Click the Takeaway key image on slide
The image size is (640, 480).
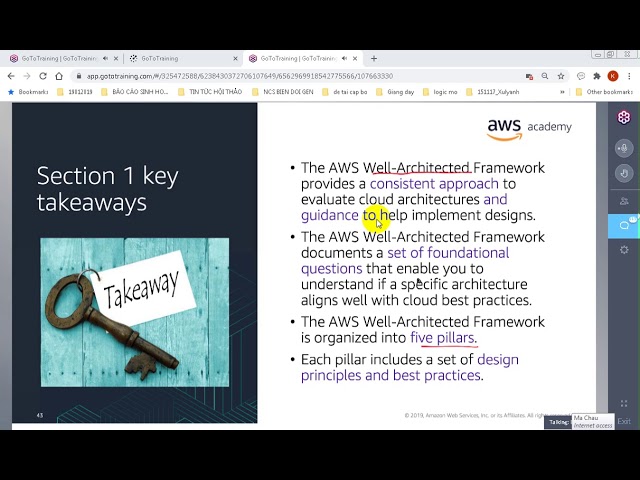tap(135, 312)
